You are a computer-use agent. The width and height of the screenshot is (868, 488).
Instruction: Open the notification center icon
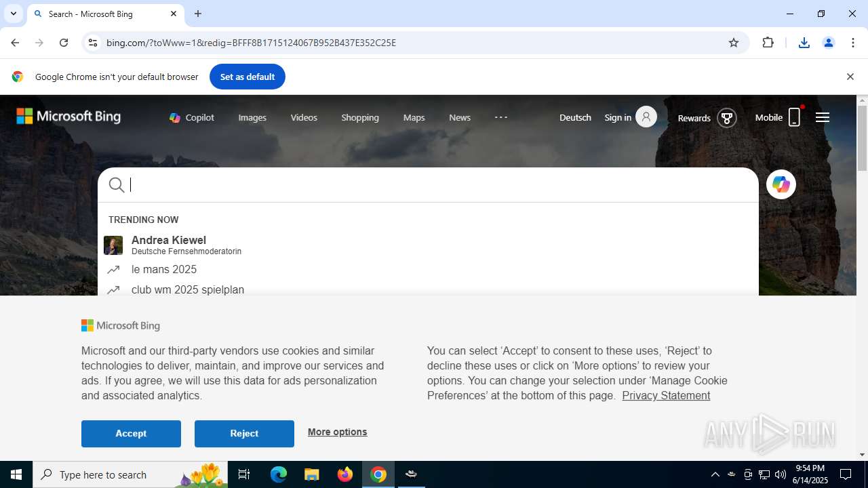pyautogui.click(x=846, y=474)
